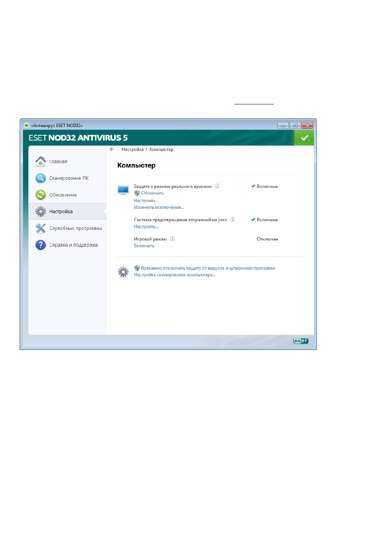Click the Служебные программы tools icon
This screenshot has width=392, height=555.
pos(41,228)
